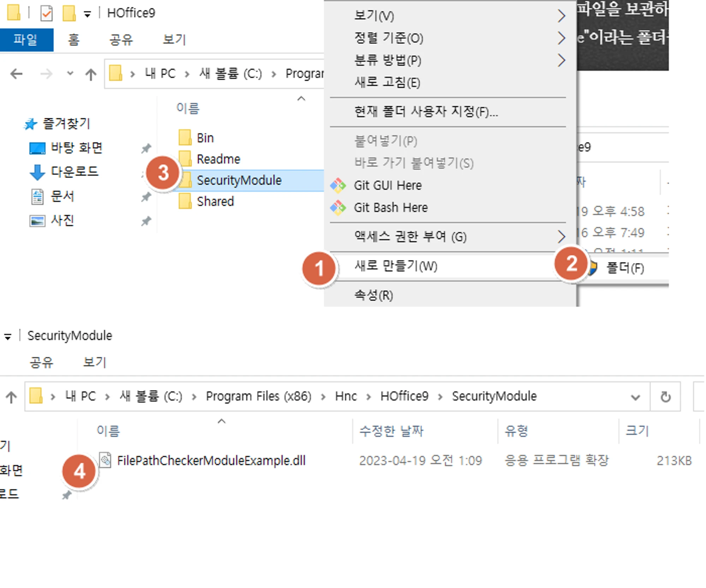This screenshot has width=706, height=588.
Task: Open the 정렬 기준(O) submenu
Action: point(450,38)
